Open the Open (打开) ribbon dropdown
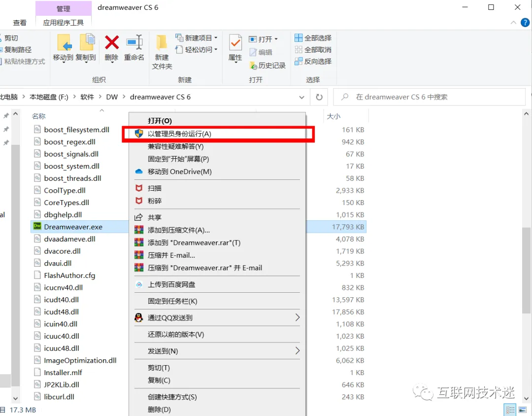The height and width of the screenshot is (416, 532). click(x=263, y=39)
